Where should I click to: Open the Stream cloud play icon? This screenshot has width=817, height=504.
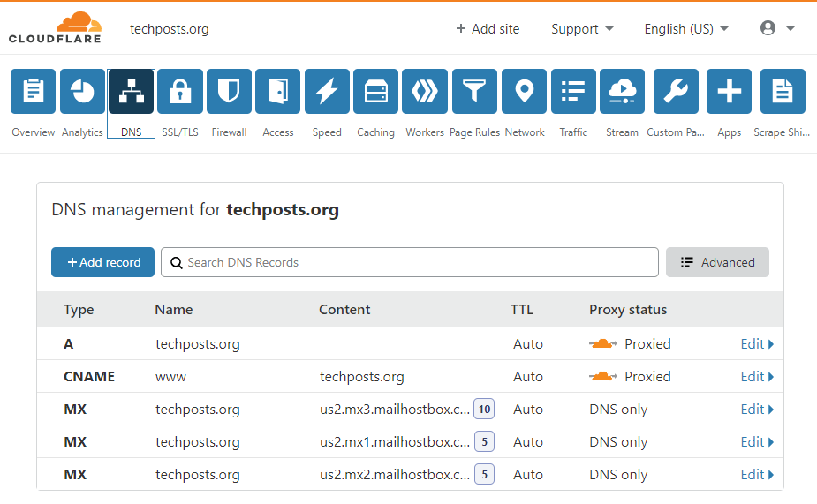pos(622,92)
